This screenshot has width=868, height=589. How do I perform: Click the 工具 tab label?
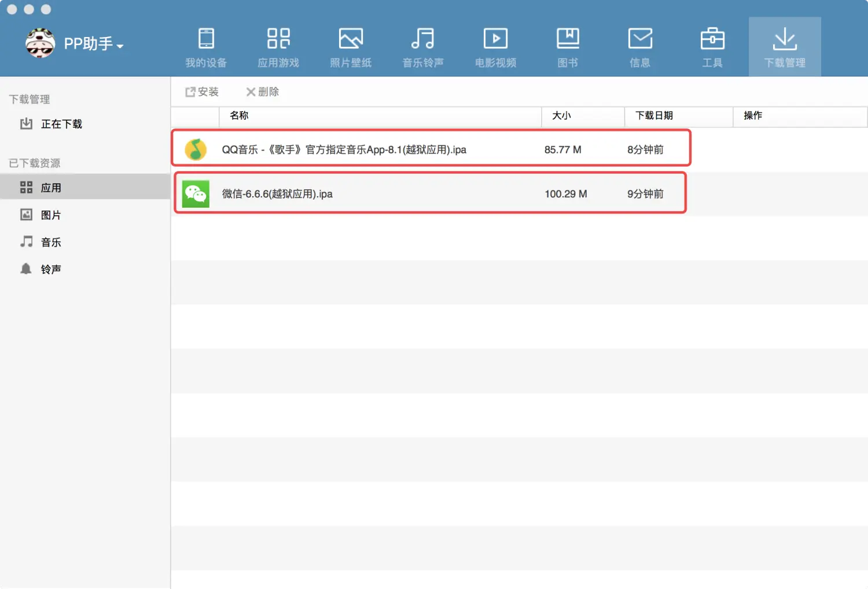[x=712, y=62]
